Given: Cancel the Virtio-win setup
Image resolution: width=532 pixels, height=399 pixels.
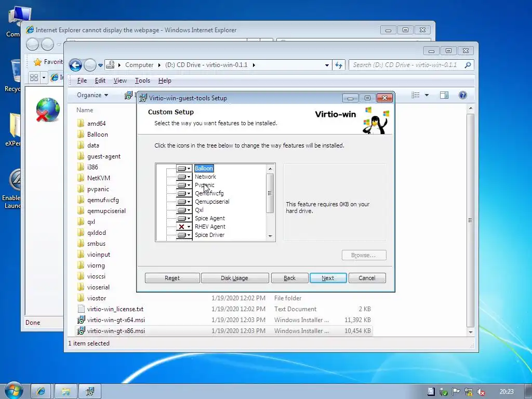Looking at the screenshot, I should [x=367, y=278].
